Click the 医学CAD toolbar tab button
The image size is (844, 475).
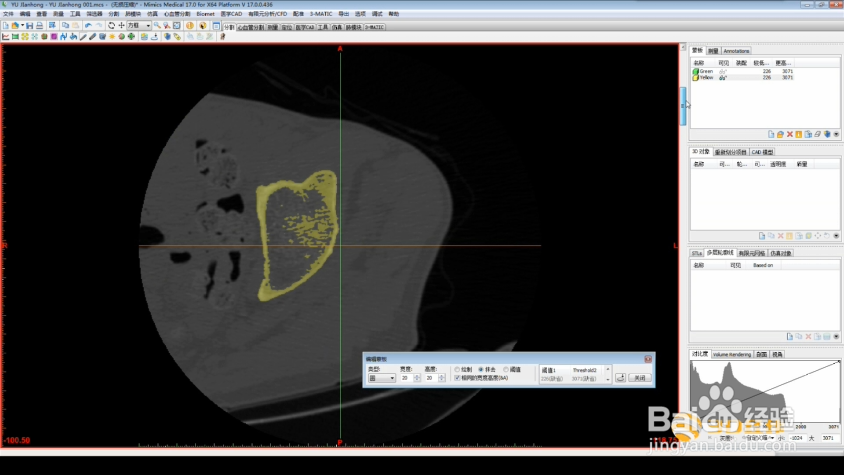305,27
